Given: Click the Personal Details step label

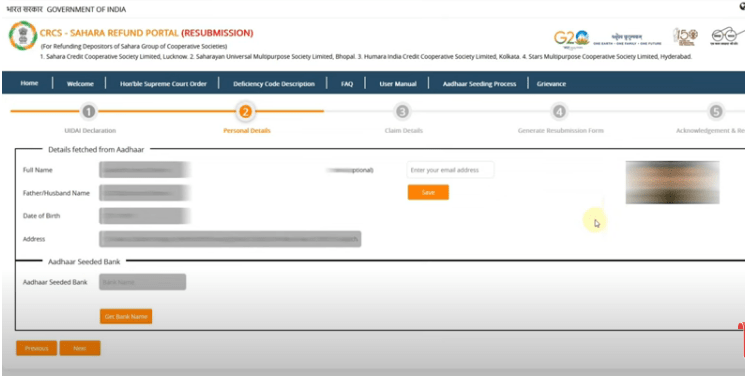Looking at the screenshot, I should pyautogui.click(x=247, y=130).
